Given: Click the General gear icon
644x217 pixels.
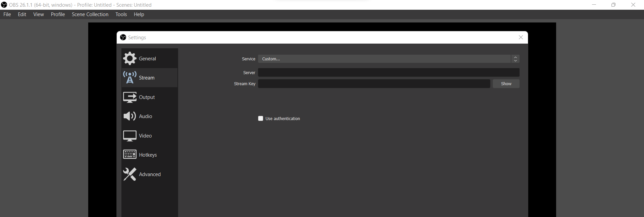Looking at the screenshot, I should (x=130, y=59).
